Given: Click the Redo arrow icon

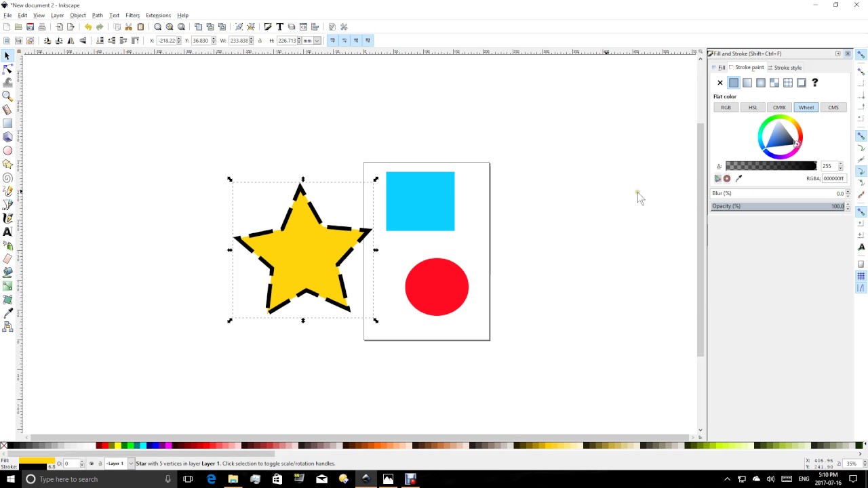Looking at the screenshot, I should 100,27.
